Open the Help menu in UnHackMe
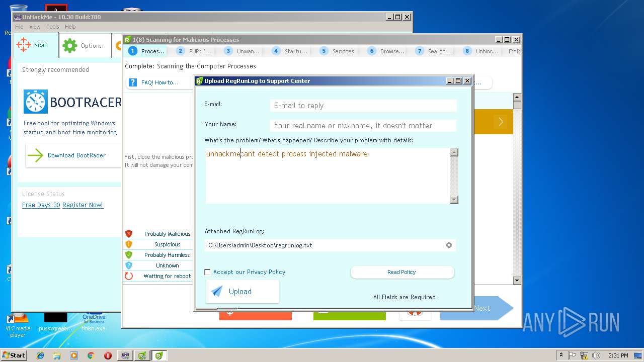Image resolution: width=644 pixels, height=362 pixels. tap(70, 27)
